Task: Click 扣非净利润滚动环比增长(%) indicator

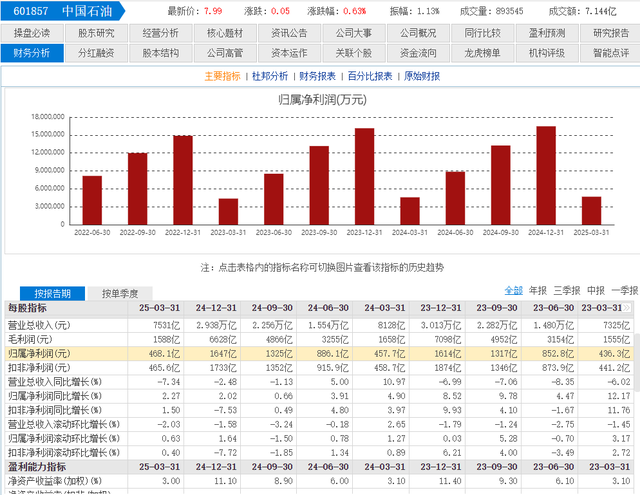Action: 64,453
